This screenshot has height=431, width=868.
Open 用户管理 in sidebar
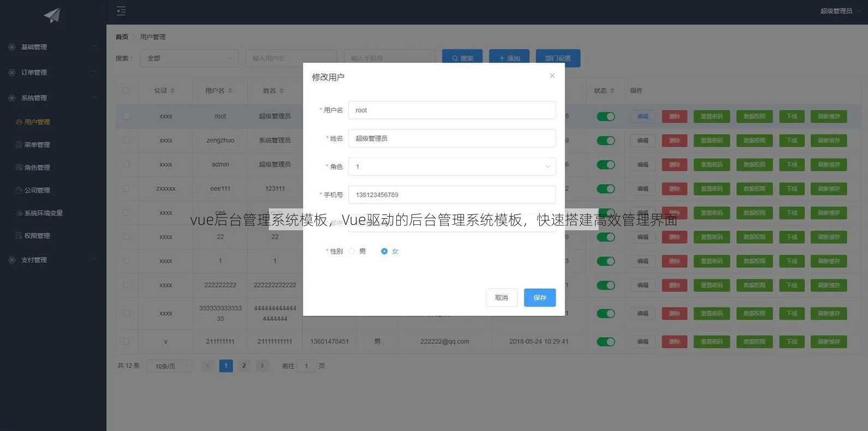pyautogui.click(x=53, y=122)
